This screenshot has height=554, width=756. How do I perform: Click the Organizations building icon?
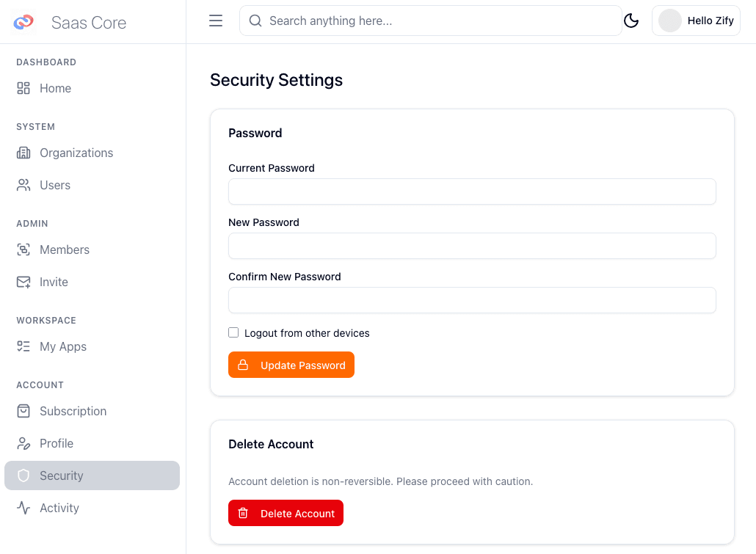(x=23, y=153)
